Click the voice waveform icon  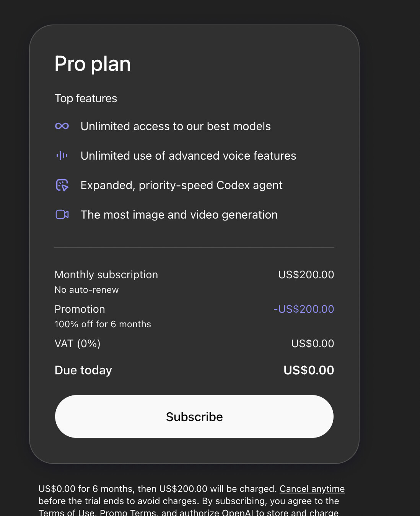click(x=62, y=155)
